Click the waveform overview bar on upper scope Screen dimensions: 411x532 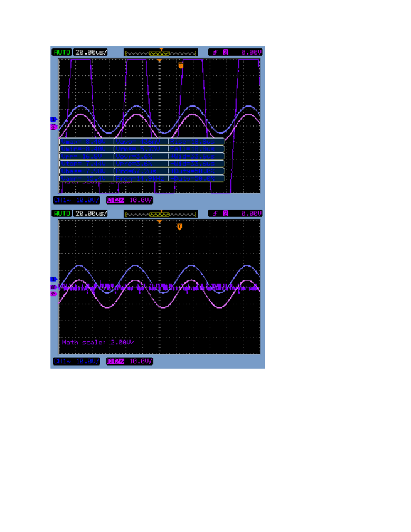161,53
